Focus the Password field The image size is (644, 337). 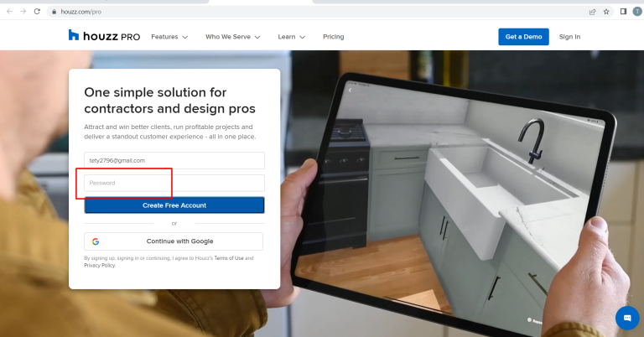(174, 183)
